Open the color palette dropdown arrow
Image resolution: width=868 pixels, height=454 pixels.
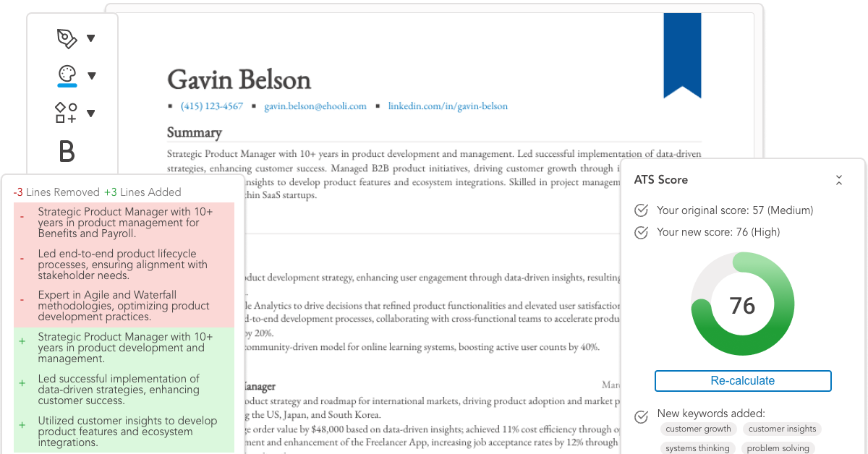[x=92, y=75]
